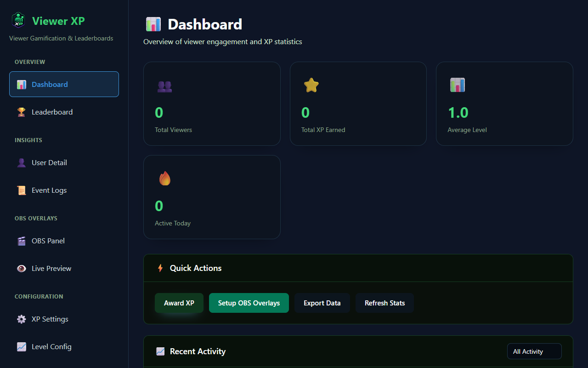Open XP Settings configuration
The height and width of the screenshot is (368, 588).
pyautogui.click(x=64, y=319)
